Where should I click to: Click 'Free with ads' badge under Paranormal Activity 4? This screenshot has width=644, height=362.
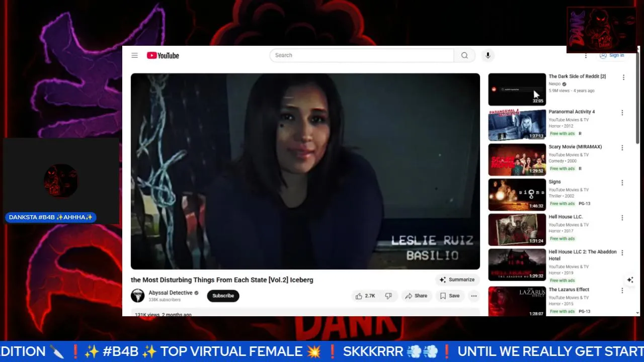562,134
